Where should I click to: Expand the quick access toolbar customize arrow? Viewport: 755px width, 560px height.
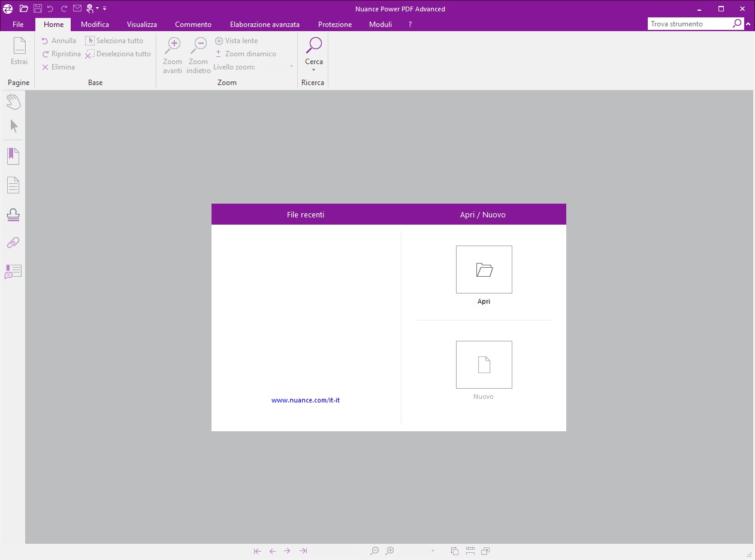[x=105, y=8]
